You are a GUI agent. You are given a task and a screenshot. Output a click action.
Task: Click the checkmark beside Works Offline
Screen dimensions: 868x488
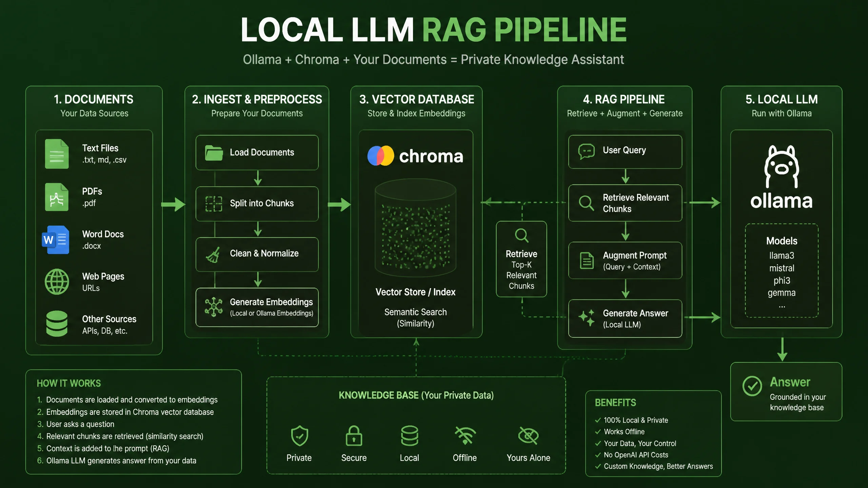pyautogui.click(x=598, y=432)
